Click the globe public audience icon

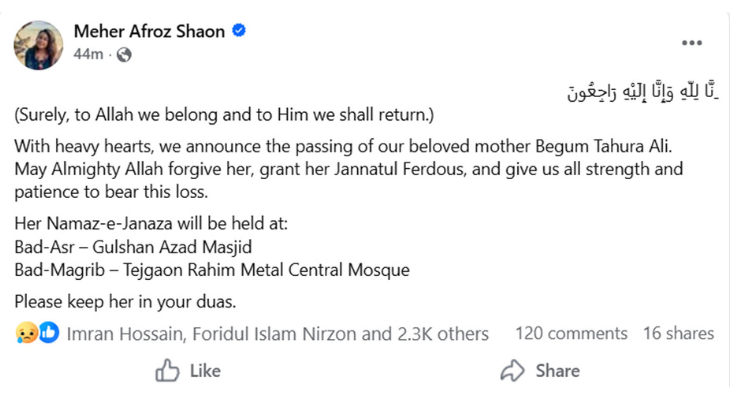click(x=124, y=55)
